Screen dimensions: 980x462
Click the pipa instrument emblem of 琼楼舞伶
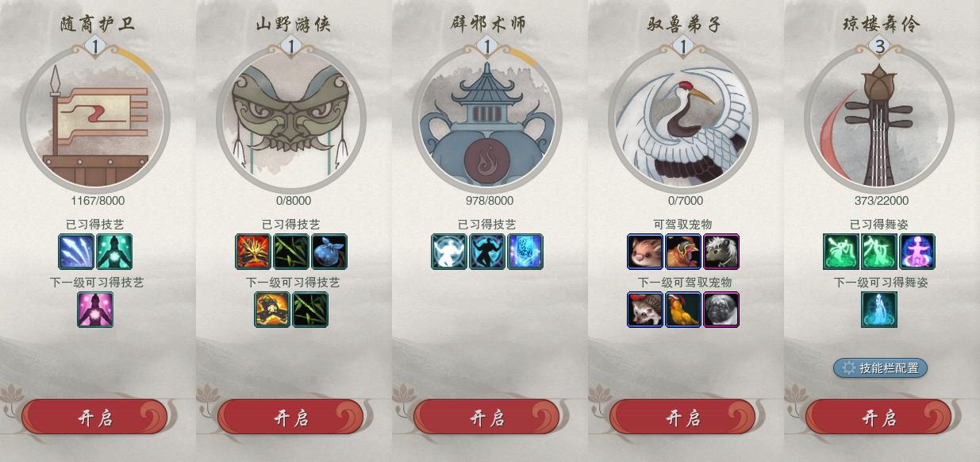point(879,119)
